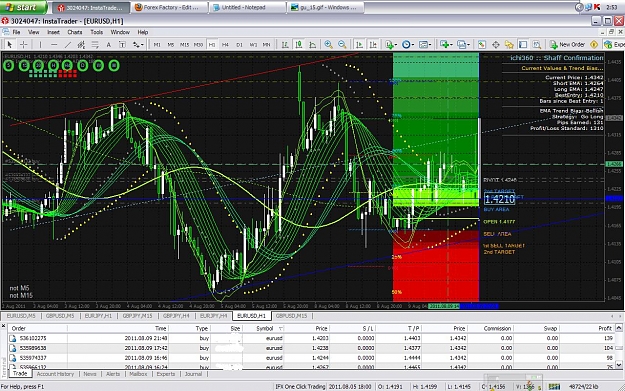The height and width of the screenshot is (391, 625).
Task: Open the View menu
Action: click(x=33, y=32)
